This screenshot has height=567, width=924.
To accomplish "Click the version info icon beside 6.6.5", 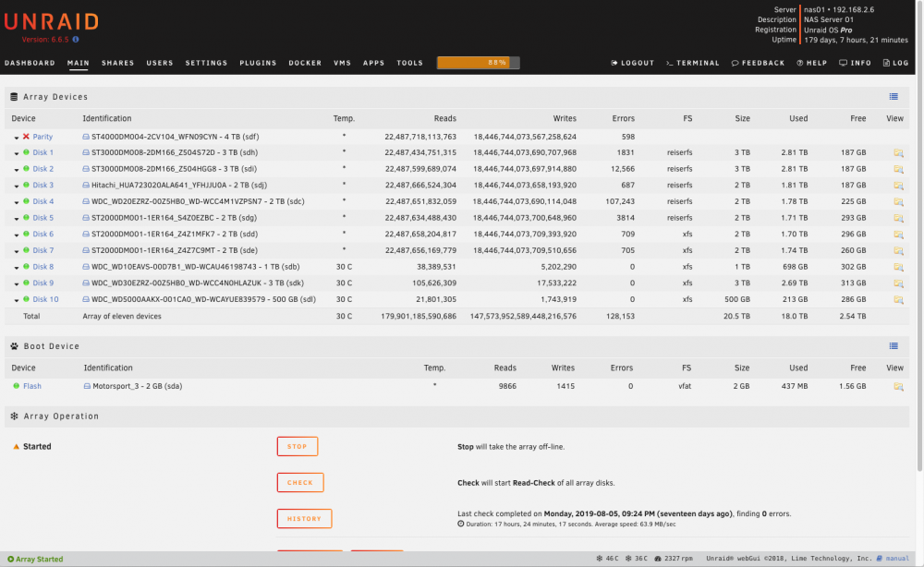I will coord(76,40).
